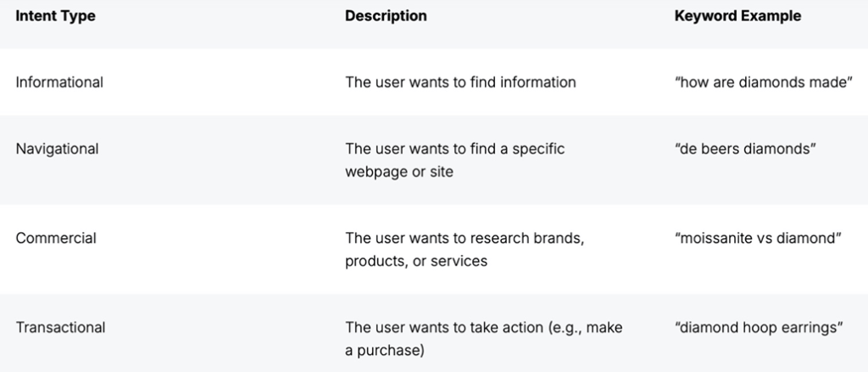Click "a purchase)" text in Transactional row
This screenshot has width=868, height=372.
[x=385, y=351]
